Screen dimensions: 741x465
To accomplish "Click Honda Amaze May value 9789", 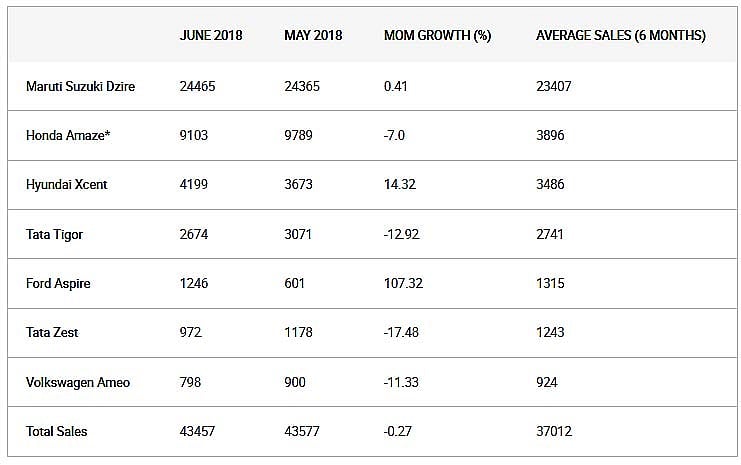I will tap(298, 136).
